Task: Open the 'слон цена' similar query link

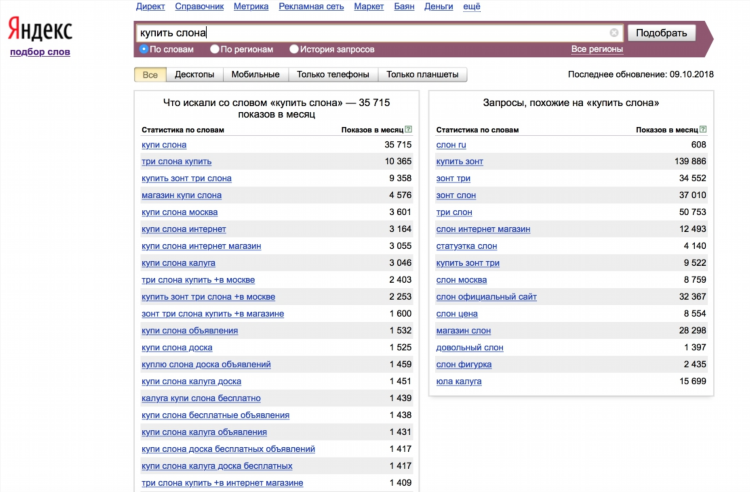Action: click(457, 314)
